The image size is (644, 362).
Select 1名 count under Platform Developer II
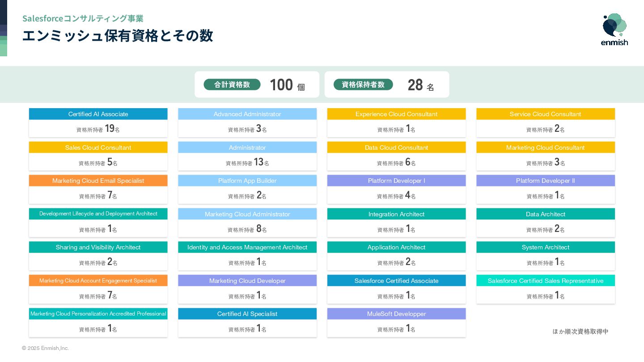point(559,195)
